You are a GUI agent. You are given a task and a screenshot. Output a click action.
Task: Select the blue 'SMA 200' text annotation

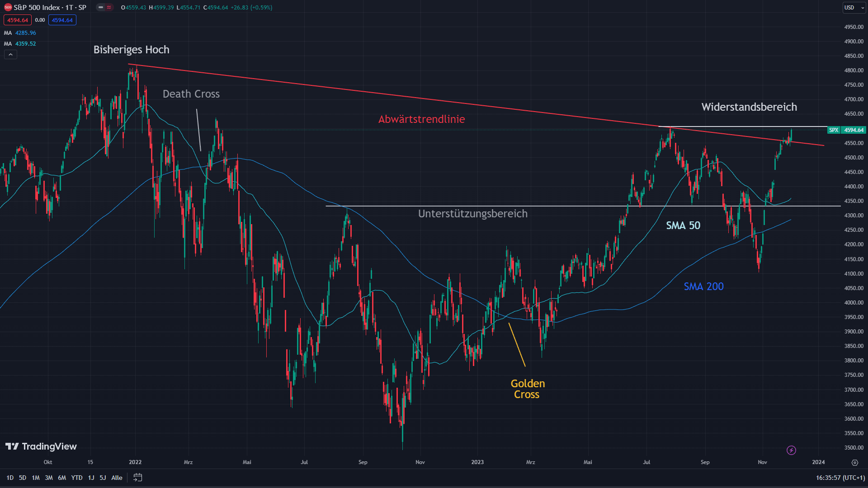(703, 286)
